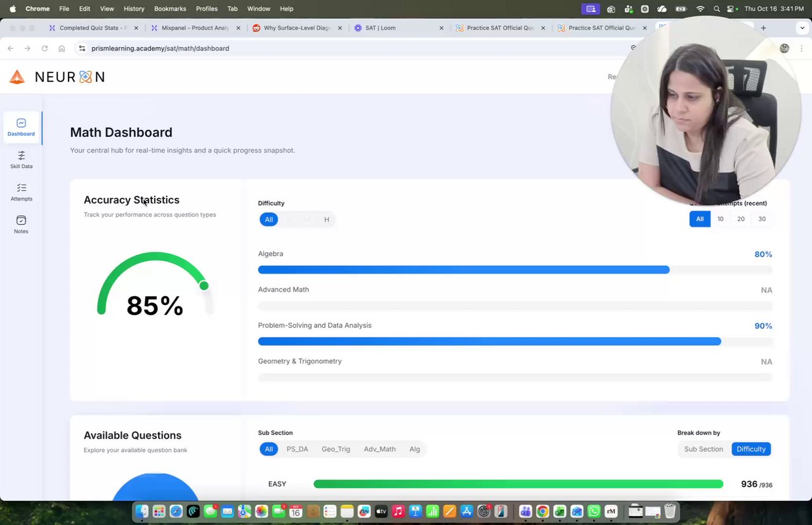The height and width of the screenshot is (525, 812).
Task: Go forward using the browser forward arrow
Action: [27, 48]
